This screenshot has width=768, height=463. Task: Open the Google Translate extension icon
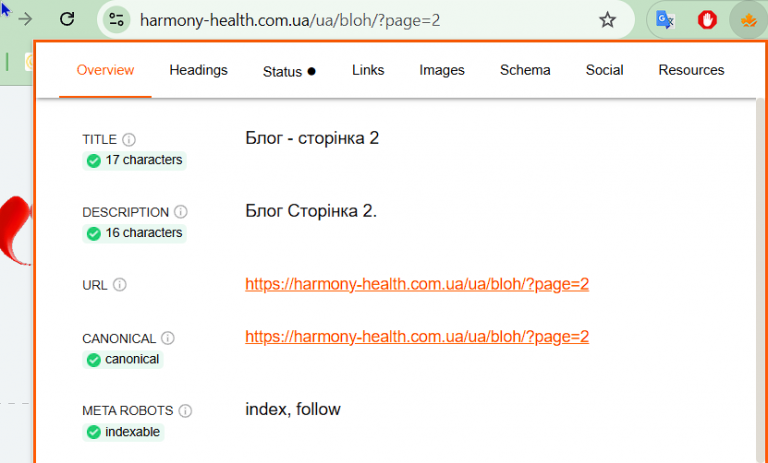click(665, 20)
